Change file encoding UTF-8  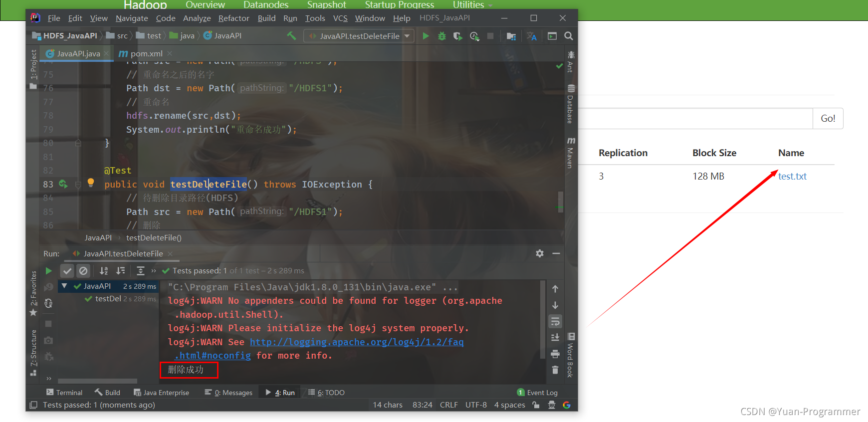476,405
